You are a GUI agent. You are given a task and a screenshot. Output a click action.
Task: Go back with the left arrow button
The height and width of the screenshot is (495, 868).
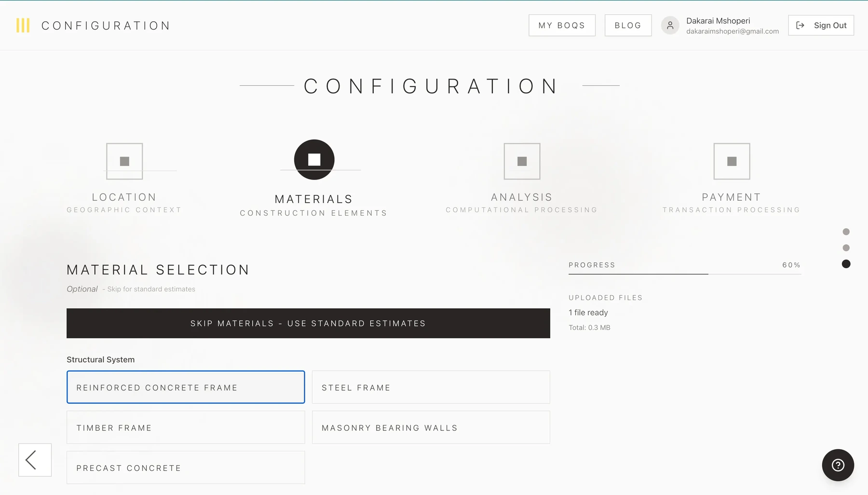tap(35, 460)
